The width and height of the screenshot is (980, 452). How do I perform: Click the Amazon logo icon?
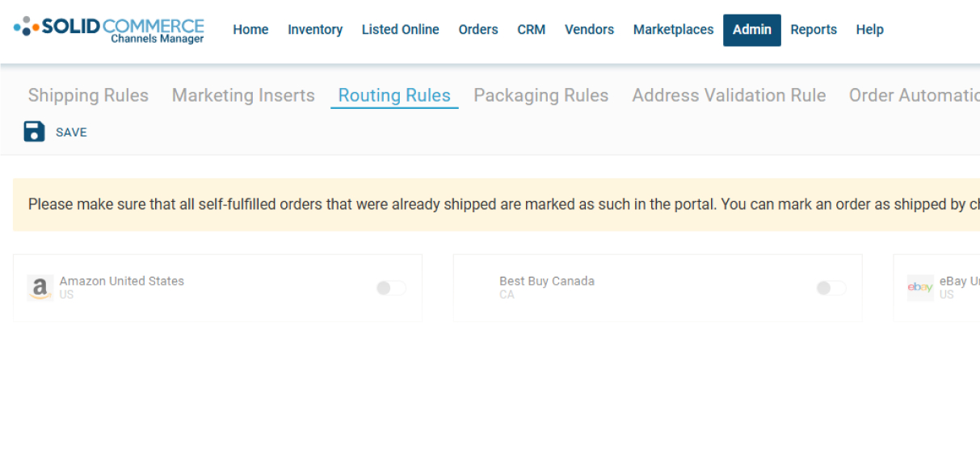point(40,287)
